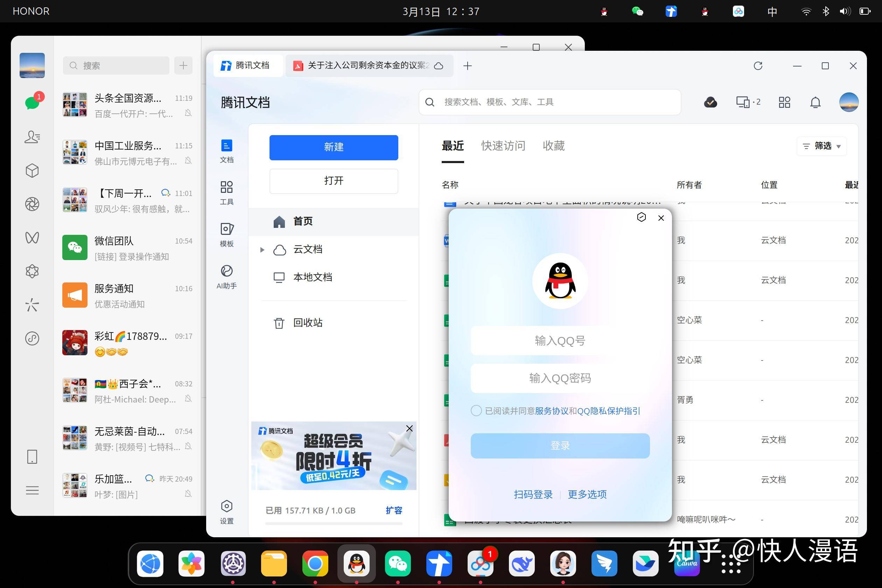This screenshot has height=588, width=882.
Task: Open WeChat Moments aperture icon
Action: tap(32, 204)
